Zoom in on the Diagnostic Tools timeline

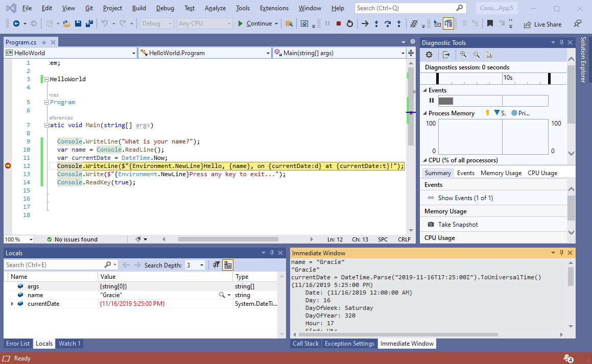463,55
